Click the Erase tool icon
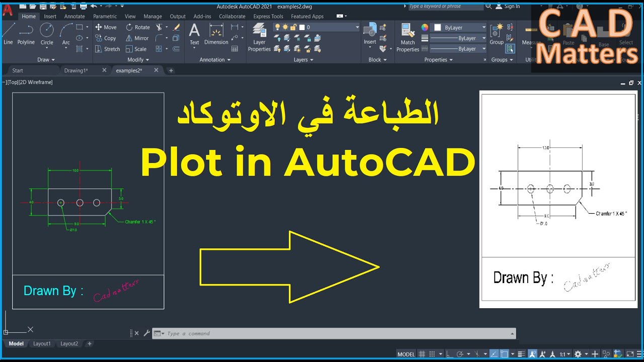This screenshot has width=644, height=362. pos(176,27)
